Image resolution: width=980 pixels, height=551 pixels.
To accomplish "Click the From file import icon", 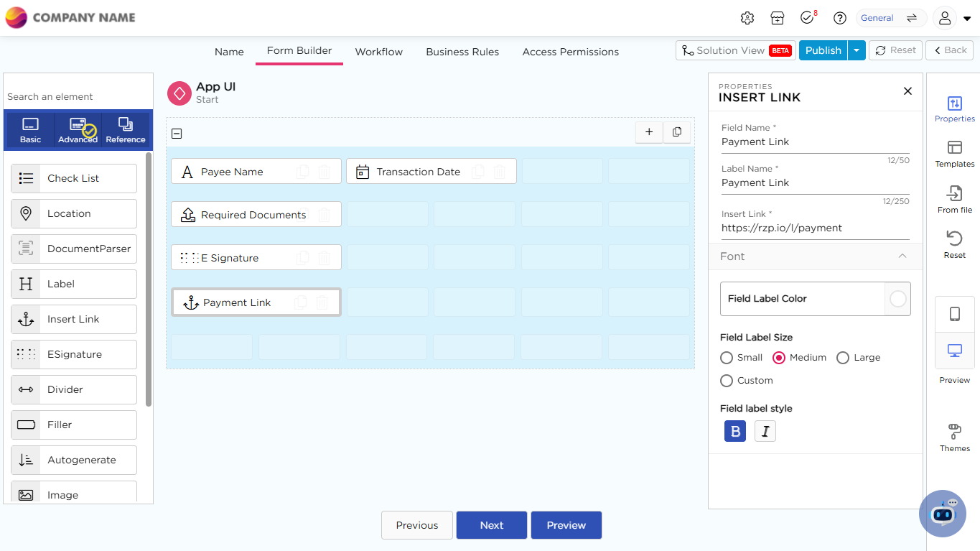I will coord(954,193).
